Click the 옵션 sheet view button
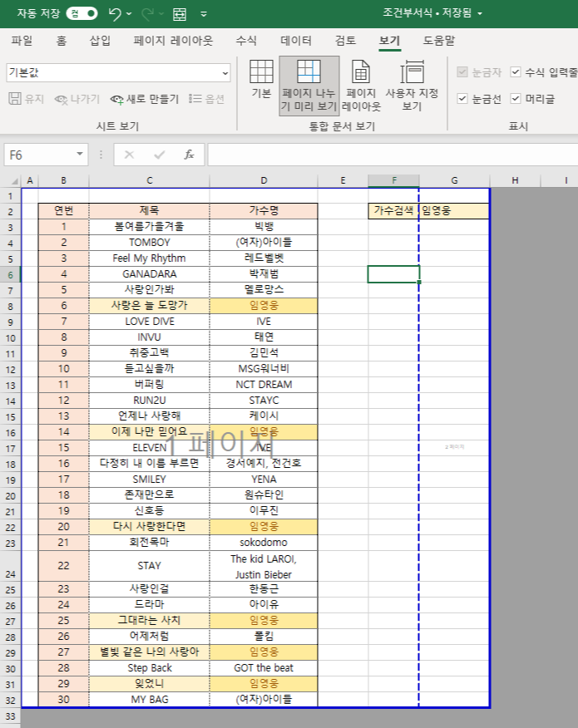 pos(207,99)
